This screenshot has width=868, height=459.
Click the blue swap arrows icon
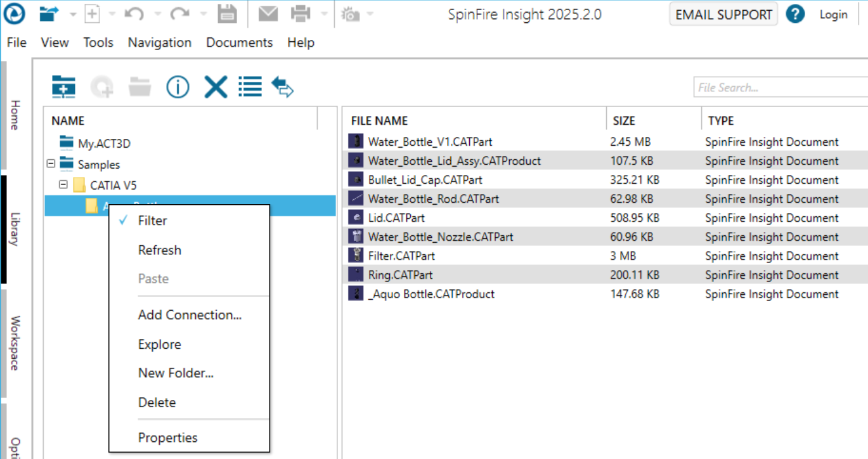point(283,87)
